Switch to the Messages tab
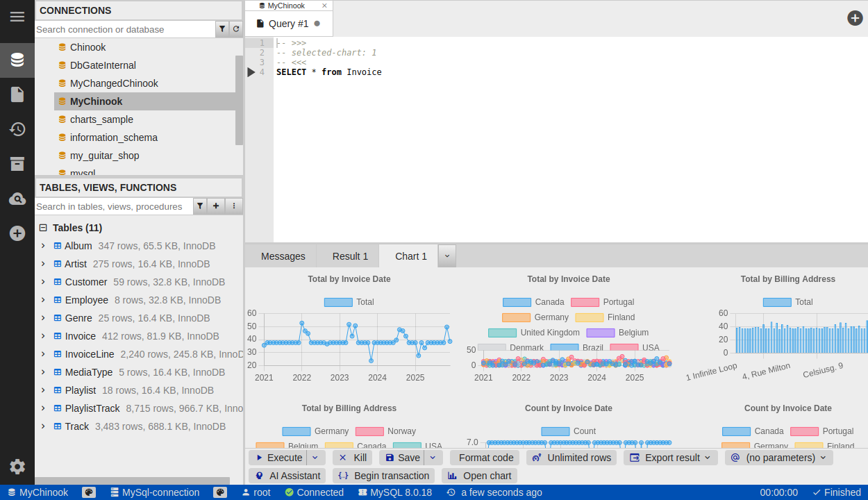The width and height of the screenshot is (868, 500). pyautogui.click(x=283, y=256)
